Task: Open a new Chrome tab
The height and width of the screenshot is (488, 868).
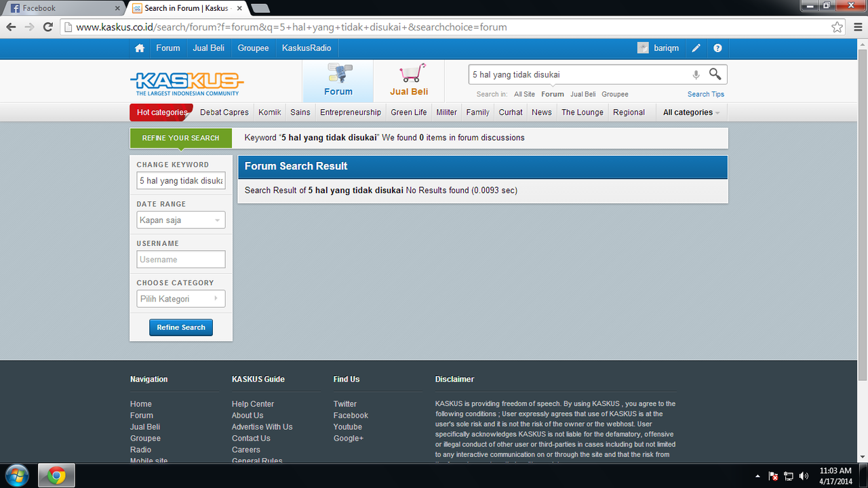Action: (260, 8)
